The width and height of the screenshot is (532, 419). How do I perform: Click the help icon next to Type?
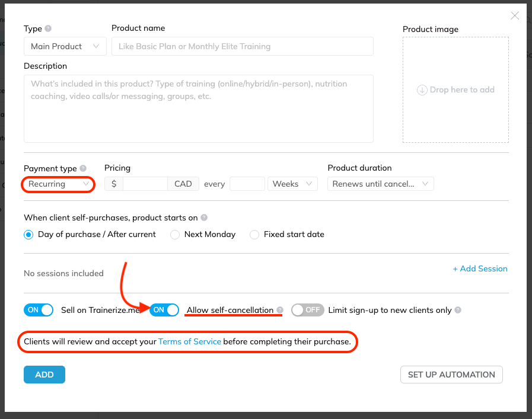pyautogui.click(x=48, y=28)
